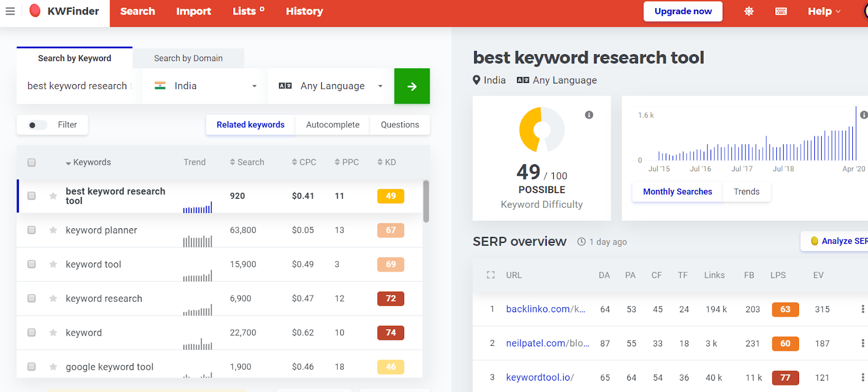868x392 pixels.
Task: Check the 'best keyword research tool' row checkbox
Action: click(x=31, y=196)
